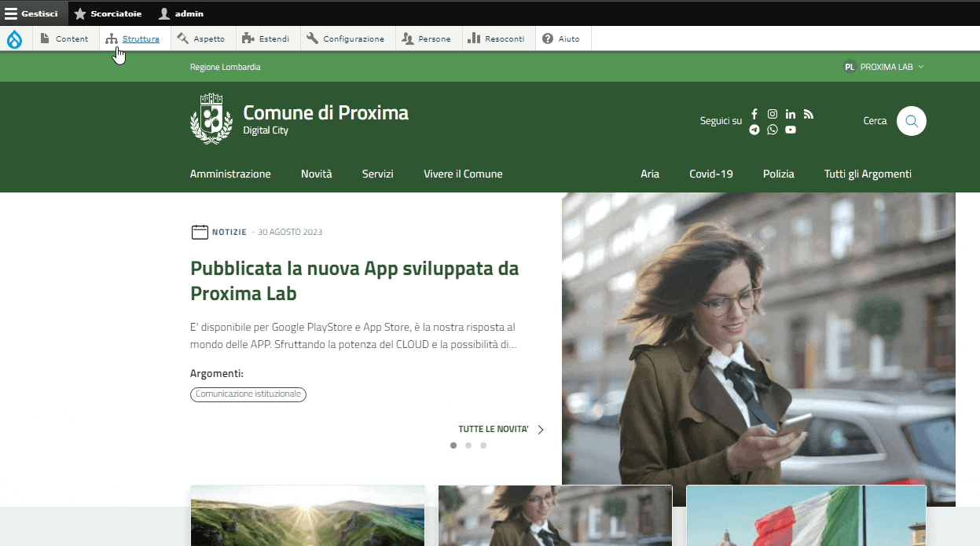Screen dimensions: 980x546
Task: Open the Instagram social link
Action: click(x=773, y=114)
